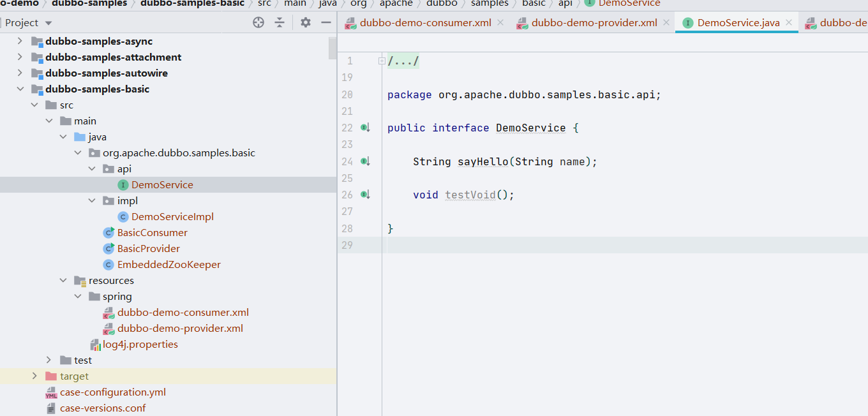Select dubbo-demo-provider.xml in project tree
The height and width of the screenshot is (416, 868).
(181, 328)
